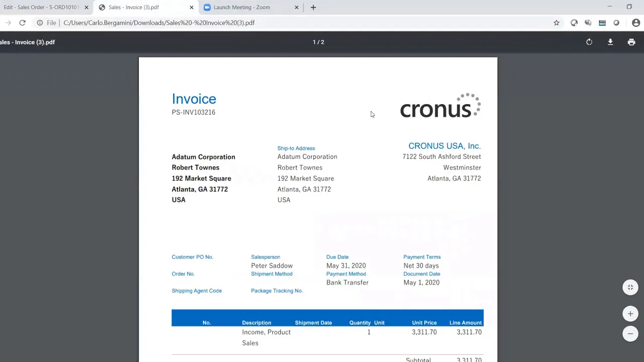
Task: Minimize the Chrome window
Action: click(x=609, y=7)
